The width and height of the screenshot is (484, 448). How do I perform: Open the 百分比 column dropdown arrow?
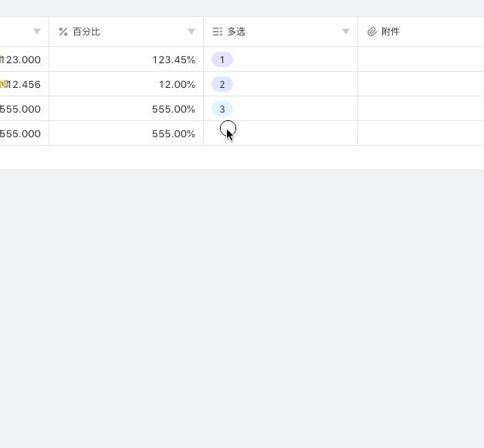(x=191, y=32)
